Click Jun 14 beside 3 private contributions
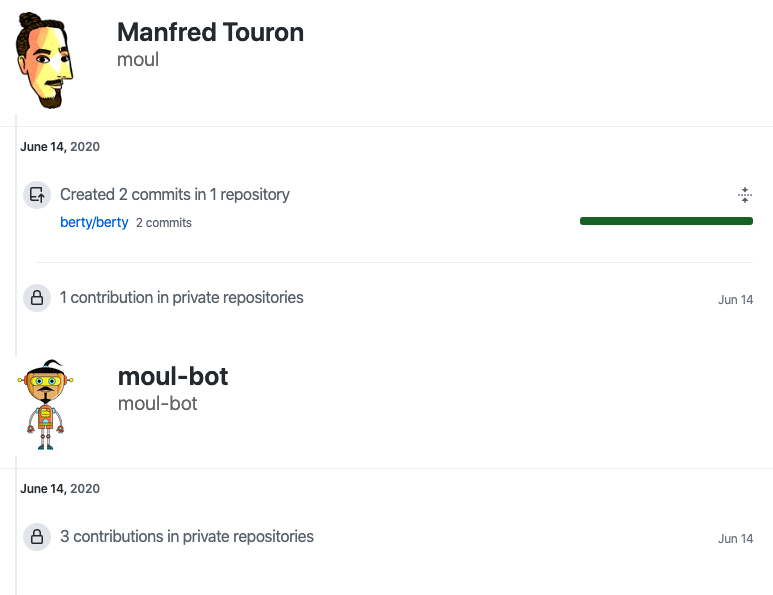 pos(735,539)
